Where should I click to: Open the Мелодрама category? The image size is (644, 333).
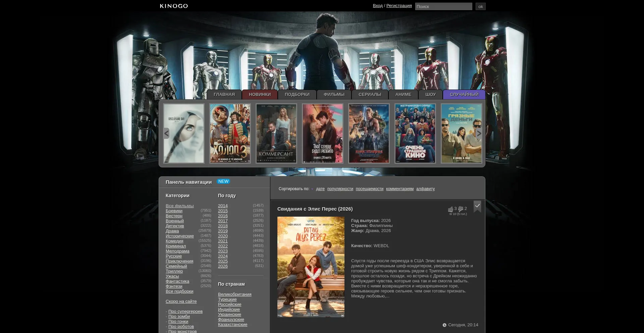tap(177, 251)
